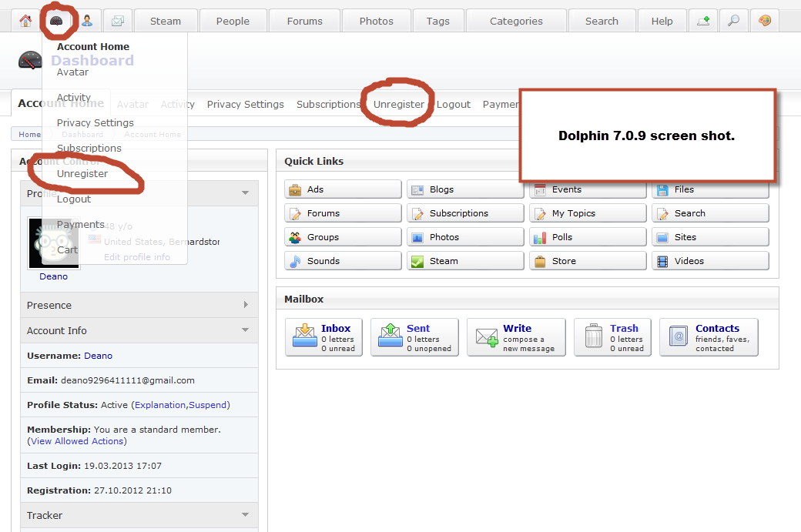The height and width of the screenshot is (532, 801).
Task: Open the mail envelope icon in top navigation
Action: pos(118,21)
